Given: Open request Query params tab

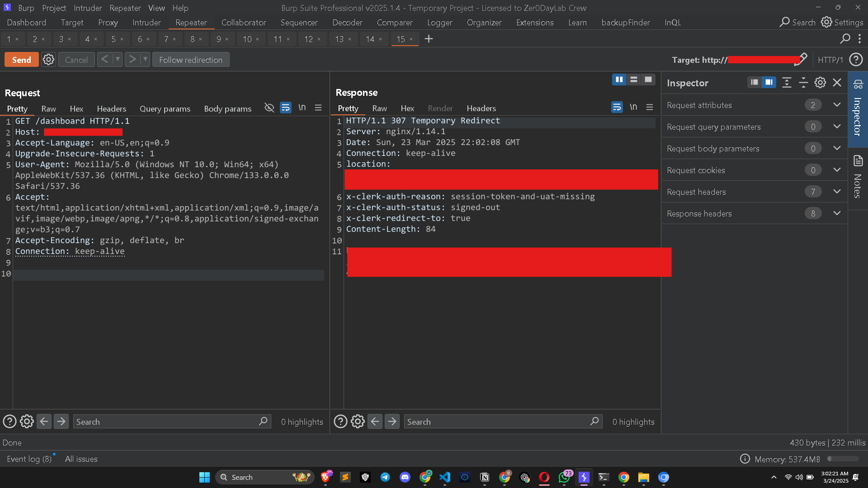Looking at the screenshot, I should click(x=165, y=108).
